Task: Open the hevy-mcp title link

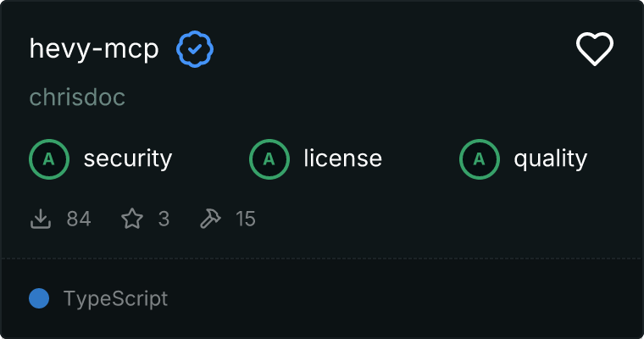Action: click(94, 49)
